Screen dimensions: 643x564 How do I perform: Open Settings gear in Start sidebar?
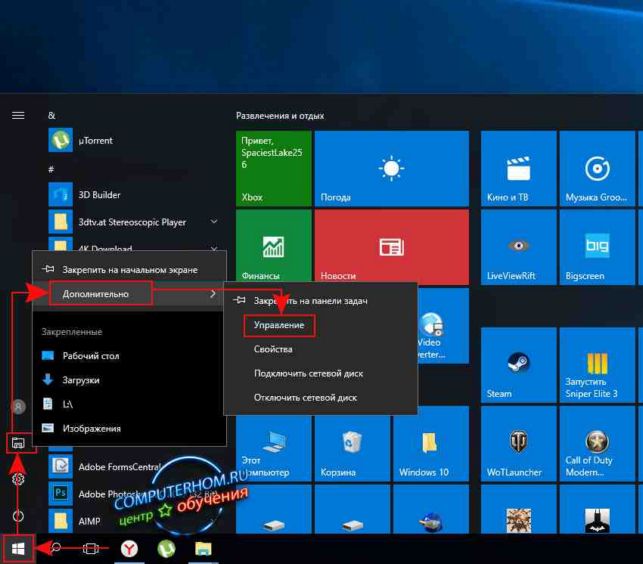click(18, 479)
